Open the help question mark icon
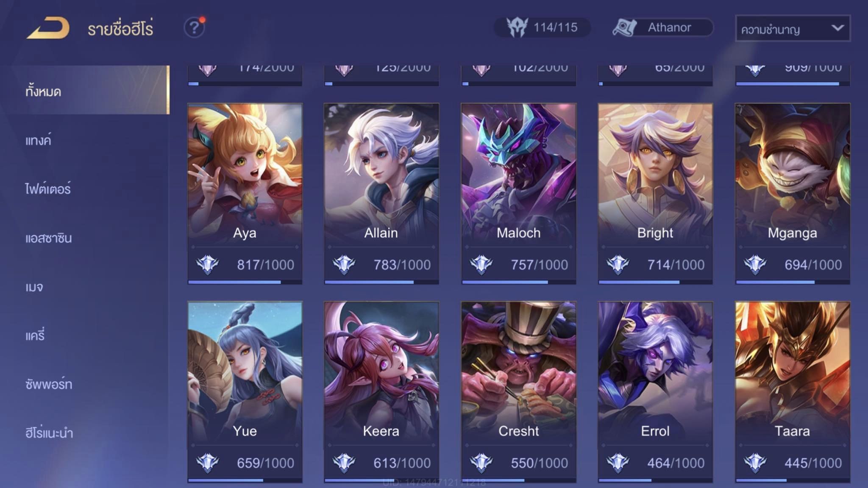Image resolution: width=868 pixels, height=488 pixels. click(195, 28)
